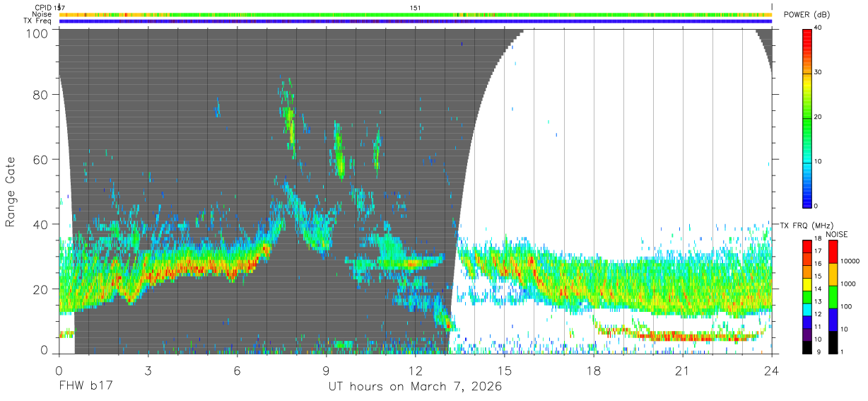Click the "FHW b17" radar beam label
Image resolution: width=868 pixels, height=401 pixels.
[86, 387]
